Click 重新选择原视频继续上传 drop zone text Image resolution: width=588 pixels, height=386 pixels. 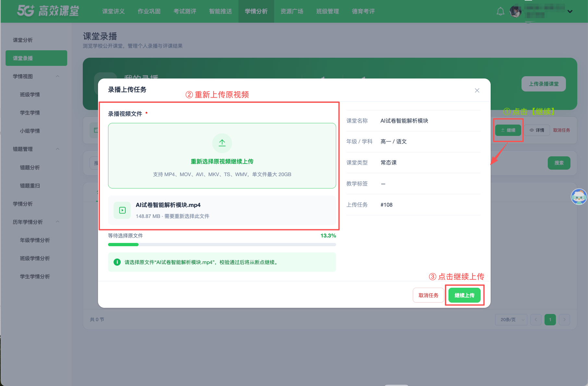[222, 162]
